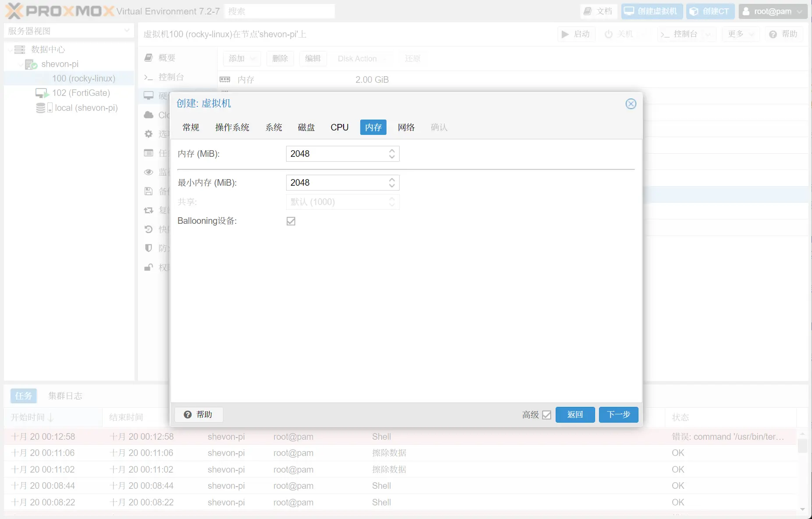This screenshot has width=812, height=519.
Task: Click the 内存 (MiB) input field
Action: 336,154
